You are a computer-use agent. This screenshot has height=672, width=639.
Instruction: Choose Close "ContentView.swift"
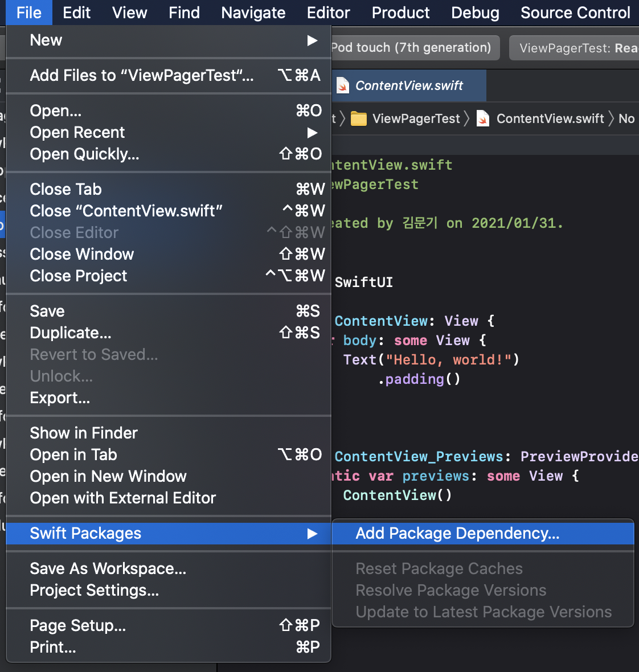(169, 211)
